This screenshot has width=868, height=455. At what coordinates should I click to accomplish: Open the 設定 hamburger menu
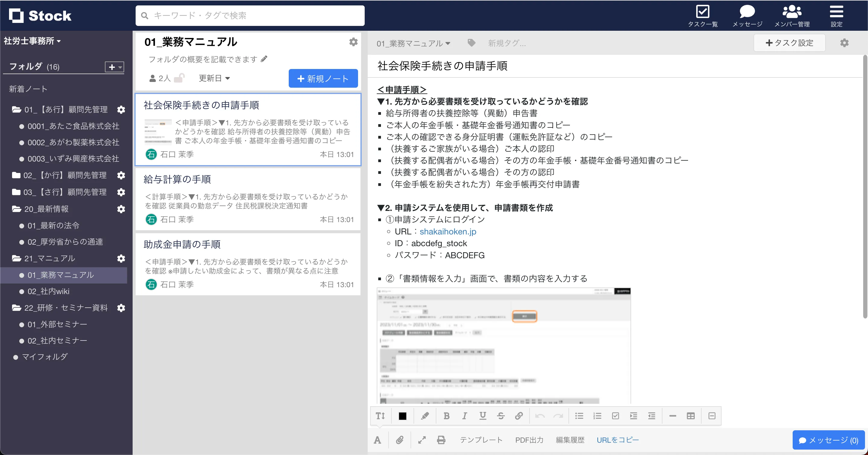tap(836, 13)
